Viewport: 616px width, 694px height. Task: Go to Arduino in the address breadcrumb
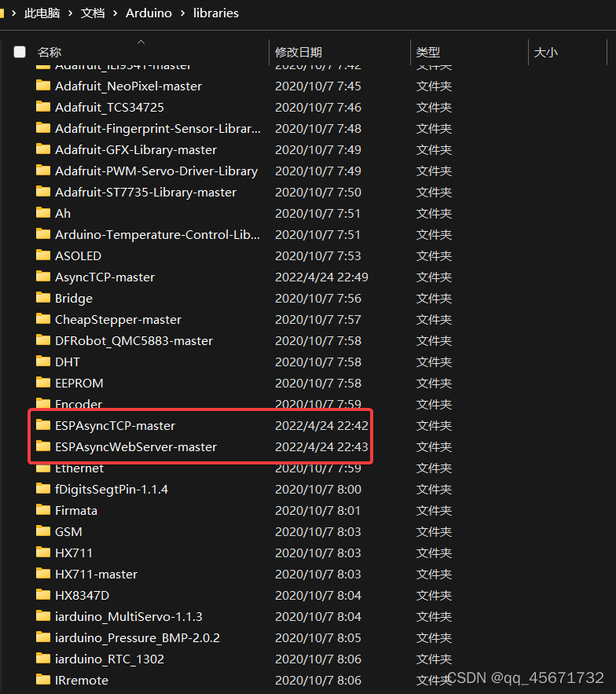coord(148,13)
